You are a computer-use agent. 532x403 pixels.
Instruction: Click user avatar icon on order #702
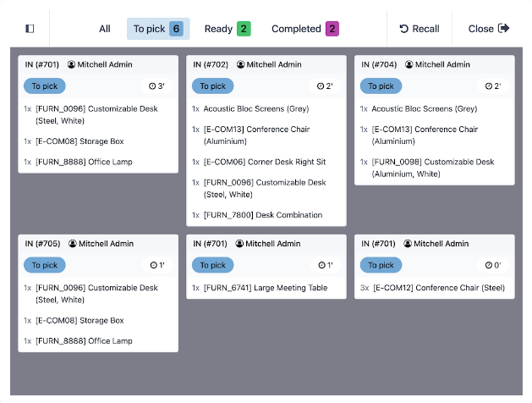point(240,64)
